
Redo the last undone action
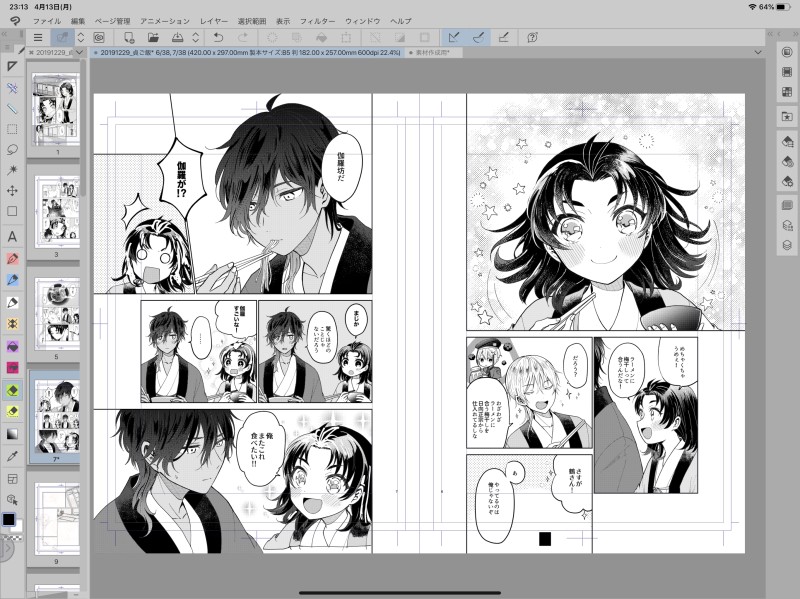point(243,37)
